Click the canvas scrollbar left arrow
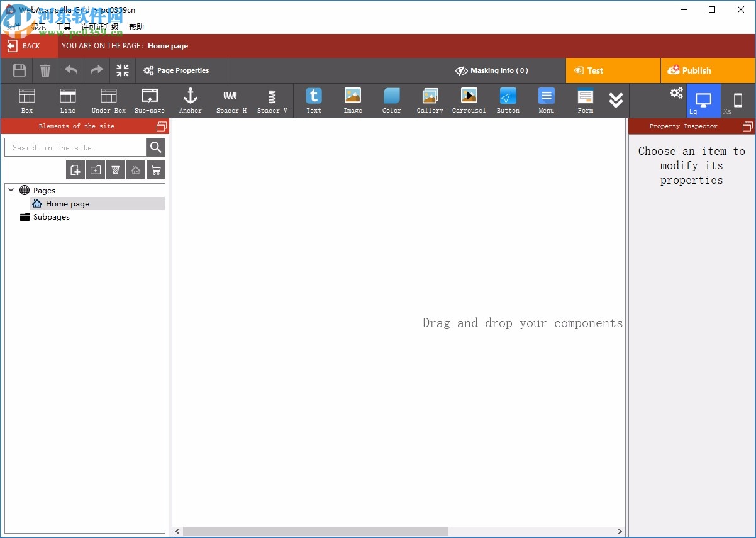Screen dimensions: 756x538 pyautogui.click(x=178, y=532)
